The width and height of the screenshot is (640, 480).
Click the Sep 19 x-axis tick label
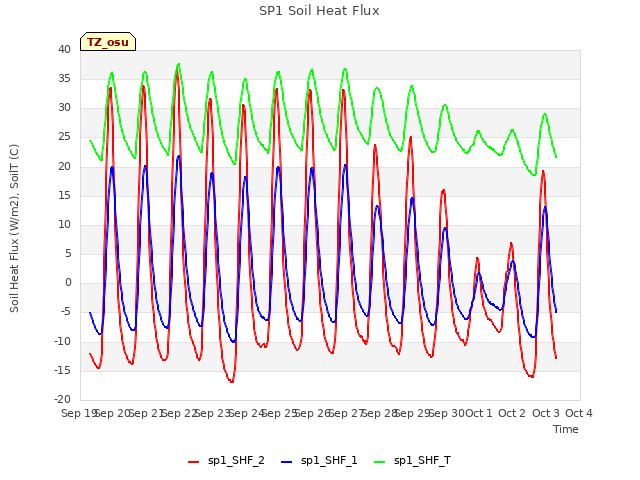pos(79,413)
